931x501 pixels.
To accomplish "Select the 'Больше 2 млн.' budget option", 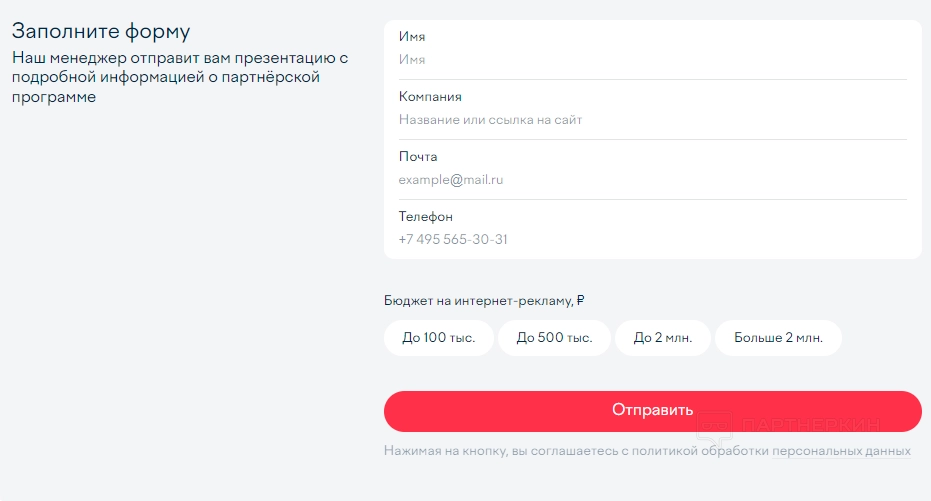I will tap(778, 338).
